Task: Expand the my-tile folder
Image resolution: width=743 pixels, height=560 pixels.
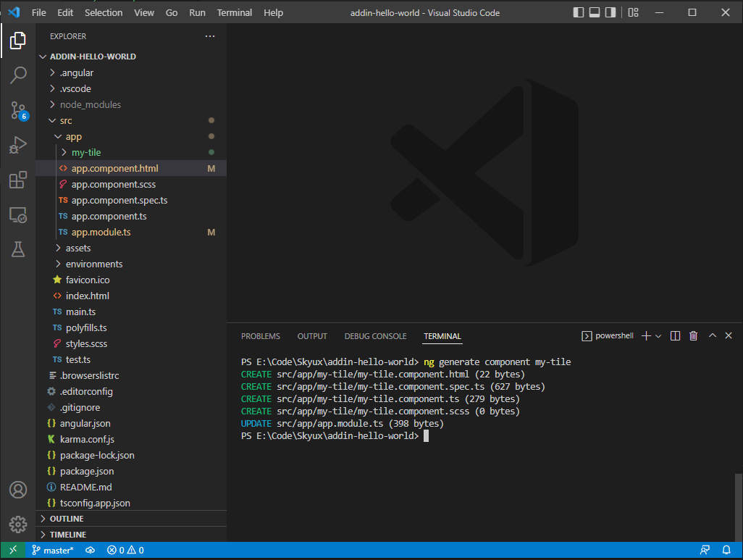Action: [x=85, y=152]
